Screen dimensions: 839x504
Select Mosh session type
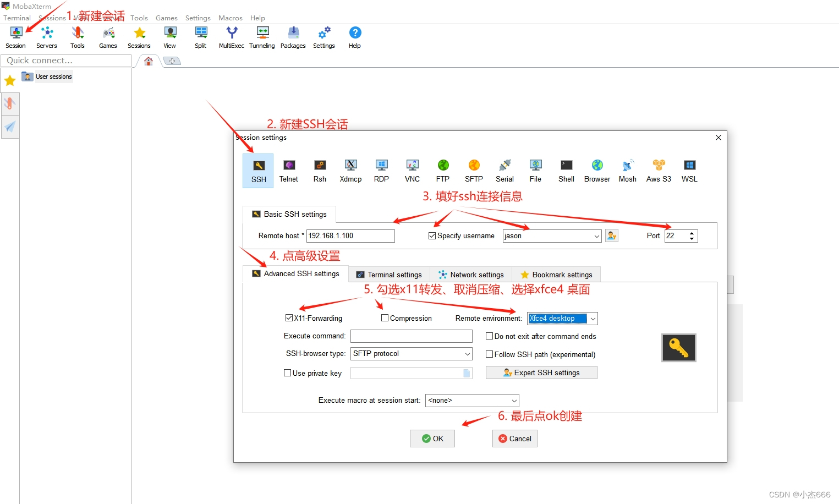click(x=628, y=171)
